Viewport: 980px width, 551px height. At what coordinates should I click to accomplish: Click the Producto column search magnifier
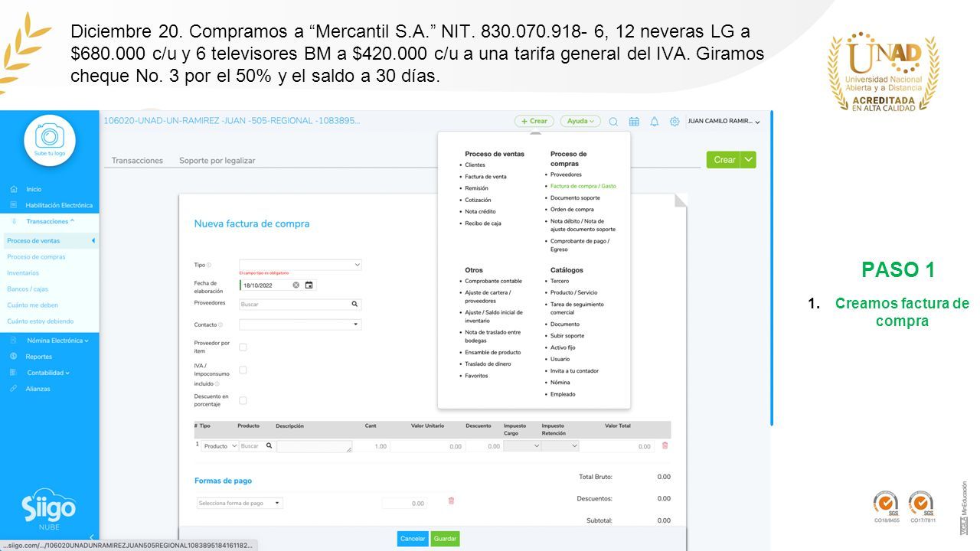269,445
